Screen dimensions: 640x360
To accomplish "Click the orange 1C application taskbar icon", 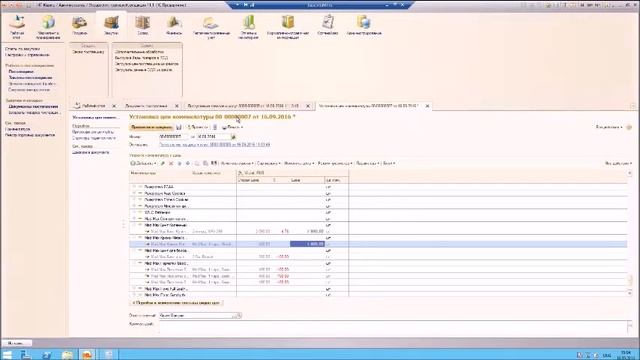I will (x=87, y=355).
